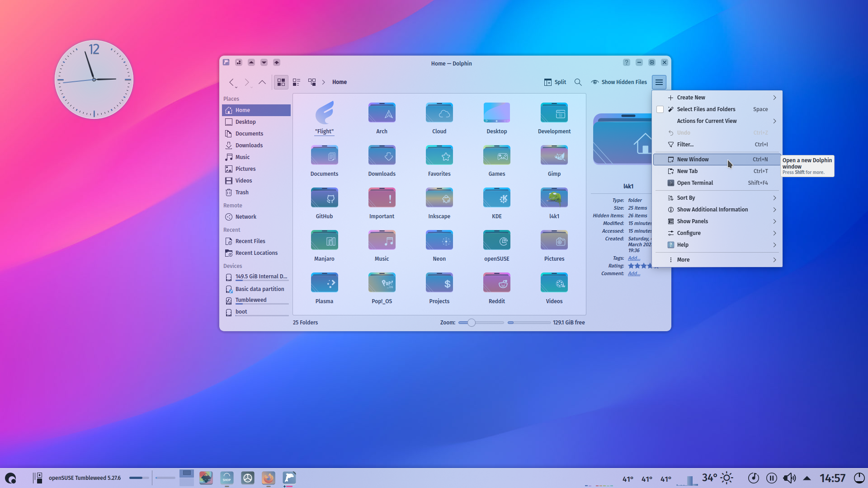Choose New Tab from the menu
The height and width of the screenshot is (488, 868).
pos(717,171)
